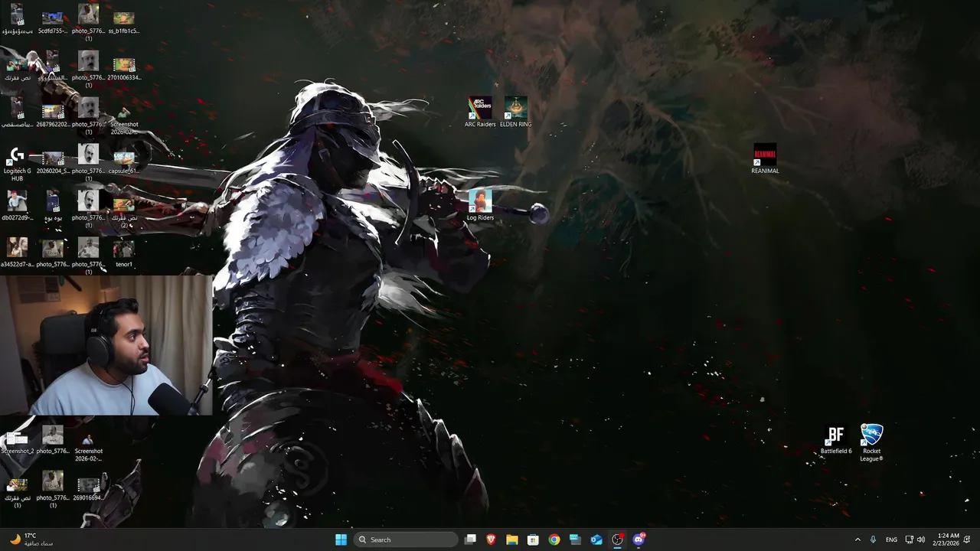
Task: Show hidden system tray icons
Action: pyautogui.click(x=857, y=540)
